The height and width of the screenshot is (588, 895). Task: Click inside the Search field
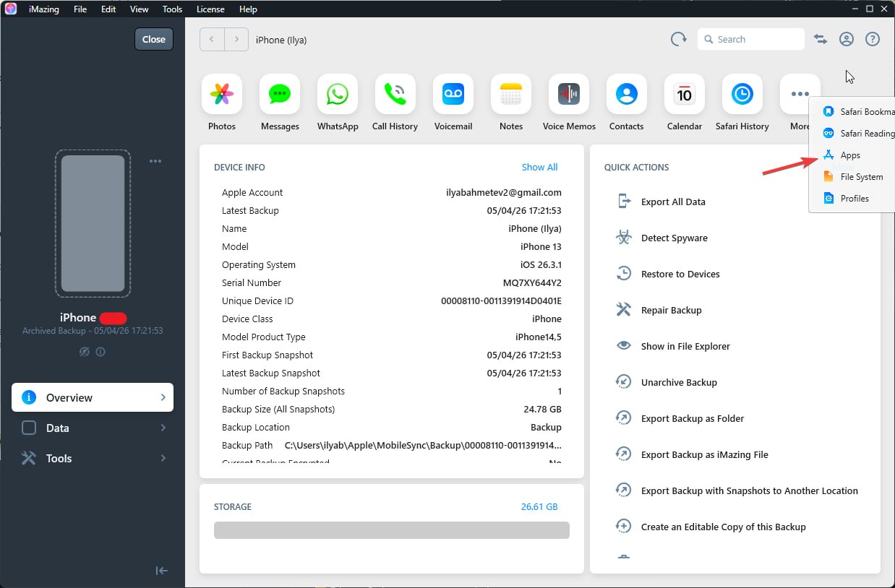[x=751, y=39]
